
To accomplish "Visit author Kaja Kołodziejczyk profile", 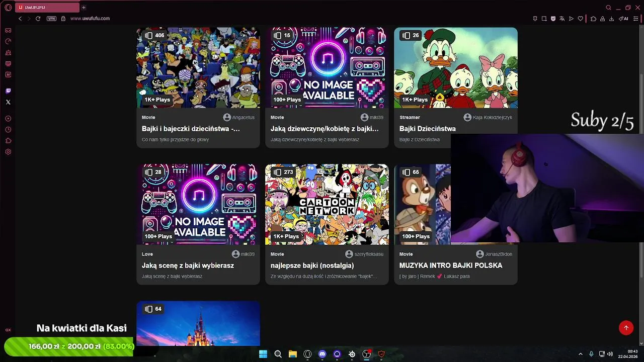I will point(488,117).
